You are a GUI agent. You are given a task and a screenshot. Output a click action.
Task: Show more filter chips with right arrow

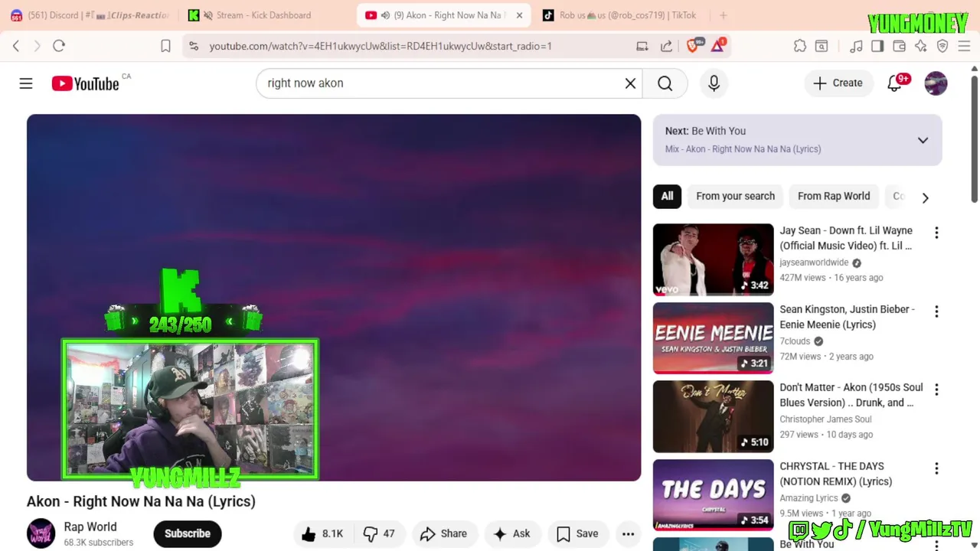pos(925,197)
